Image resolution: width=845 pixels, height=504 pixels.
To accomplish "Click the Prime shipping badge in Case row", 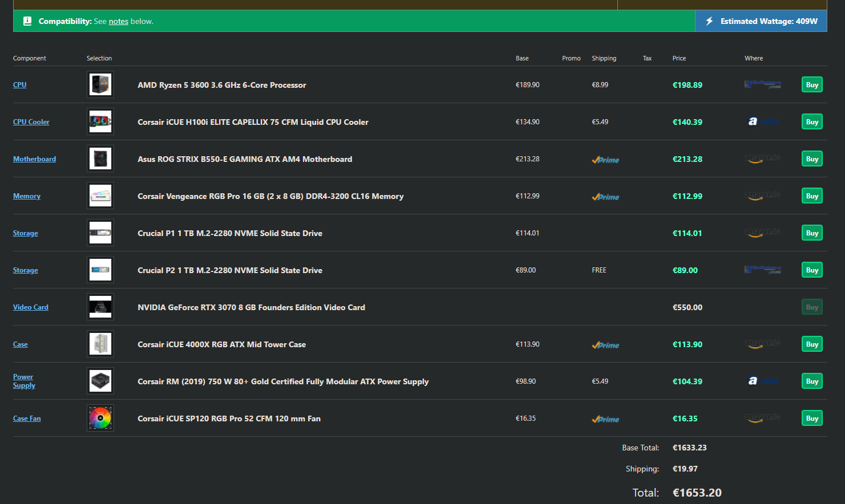I will click(x=605, y=345).
